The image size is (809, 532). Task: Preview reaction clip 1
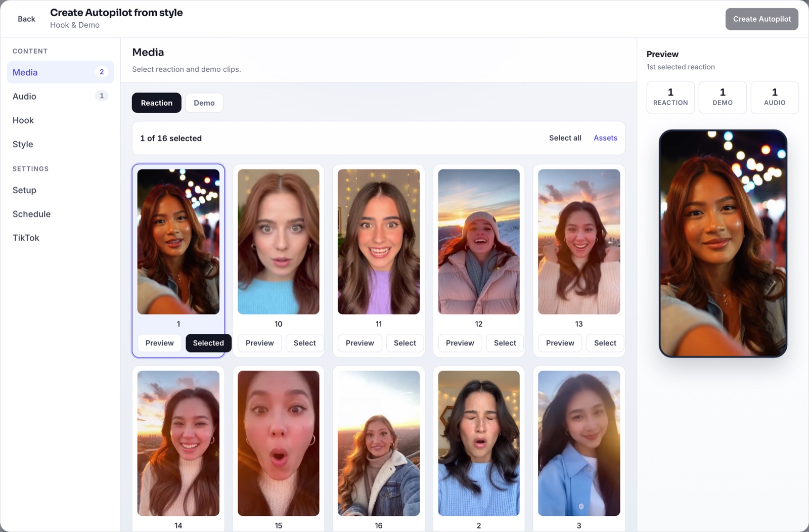pyautogui.click(x=159, y=343)
